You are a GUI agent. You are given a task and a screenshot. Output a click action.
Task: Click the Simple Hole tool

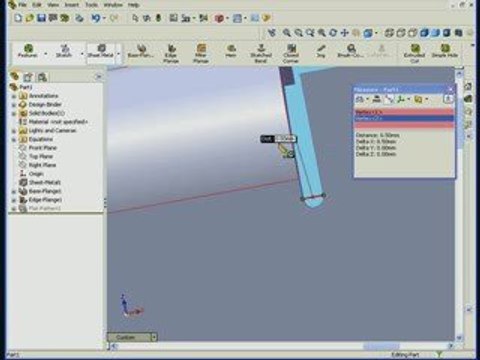tap(445, 52)
